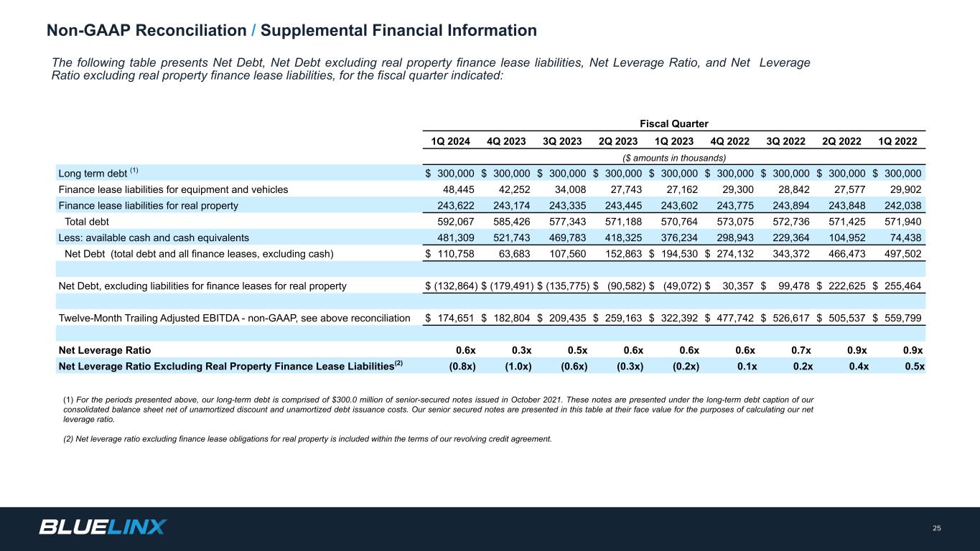This screenshot has width=980, height=551.
Task: Click Less: available cash and cash equivalents label
Action: (x=154, y=237)
